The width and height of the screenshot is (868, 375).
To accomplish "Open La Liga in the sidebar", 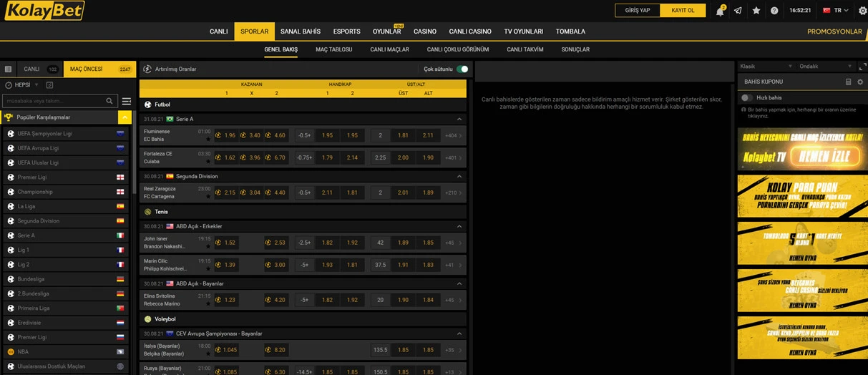I will tap(66, 206).
